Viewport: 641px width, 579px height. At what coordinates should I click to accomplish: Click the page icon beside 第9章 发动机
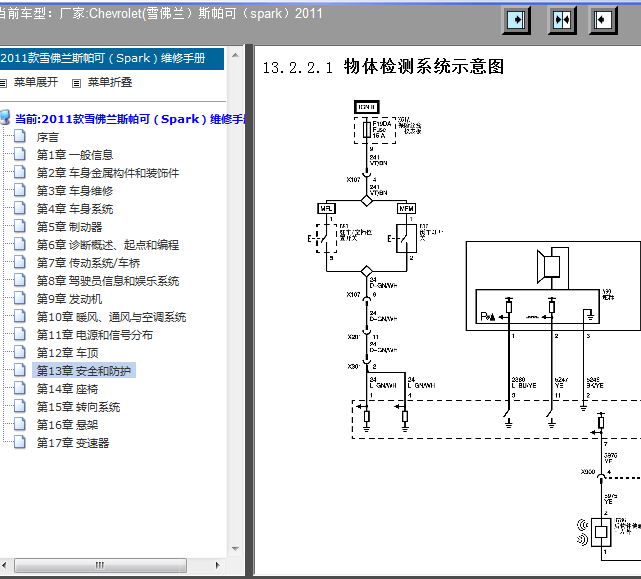[20, 298]
